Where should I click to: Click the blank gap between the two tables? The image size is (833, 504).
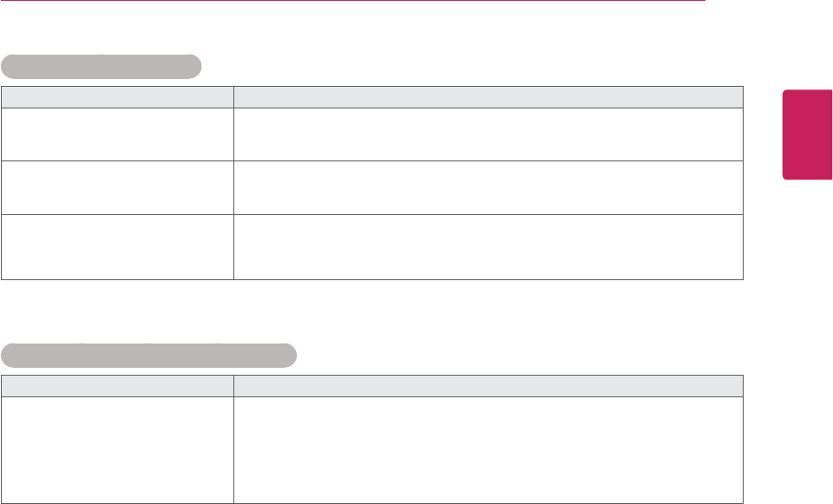[373, 311]
